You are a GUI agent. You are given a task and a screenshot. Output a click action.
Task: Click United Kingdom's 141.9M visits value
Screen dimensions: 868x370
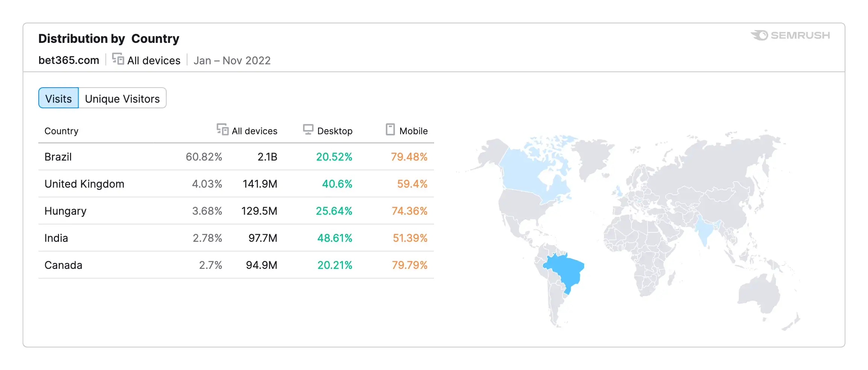[260, 184]
